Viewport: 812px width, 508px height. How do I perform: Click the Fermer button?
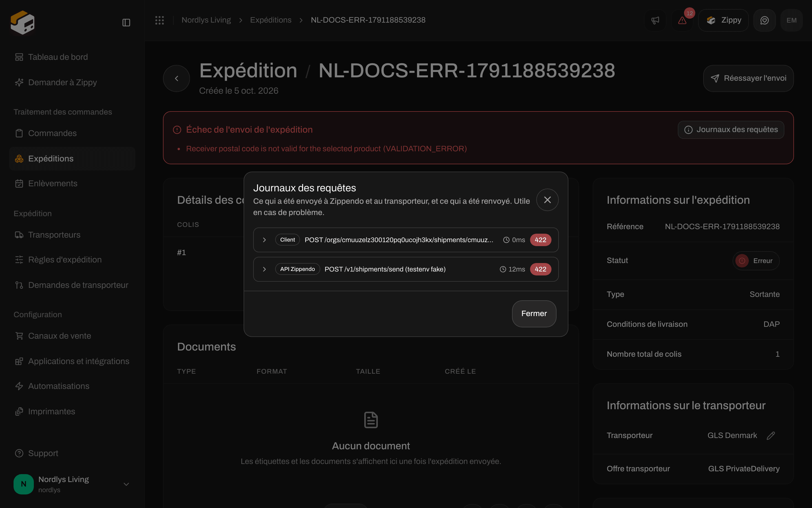[x=534, y=314]
